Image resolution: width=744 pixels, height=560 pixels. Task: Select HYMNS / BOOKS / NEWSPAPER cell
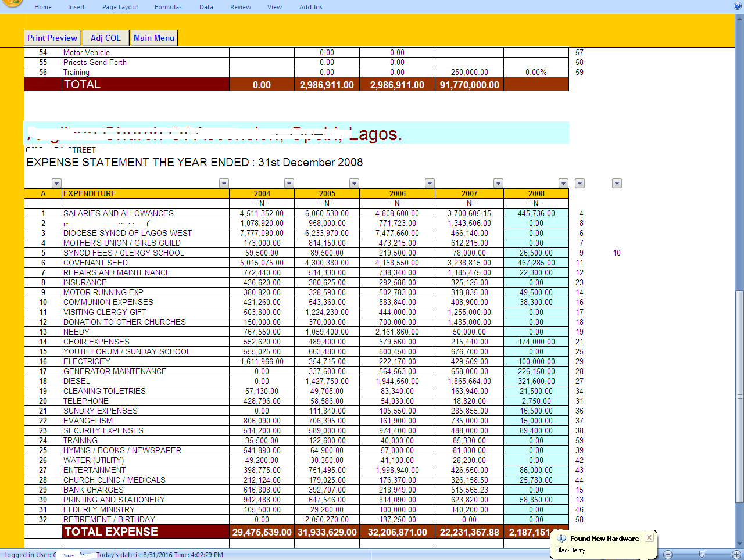145,450
